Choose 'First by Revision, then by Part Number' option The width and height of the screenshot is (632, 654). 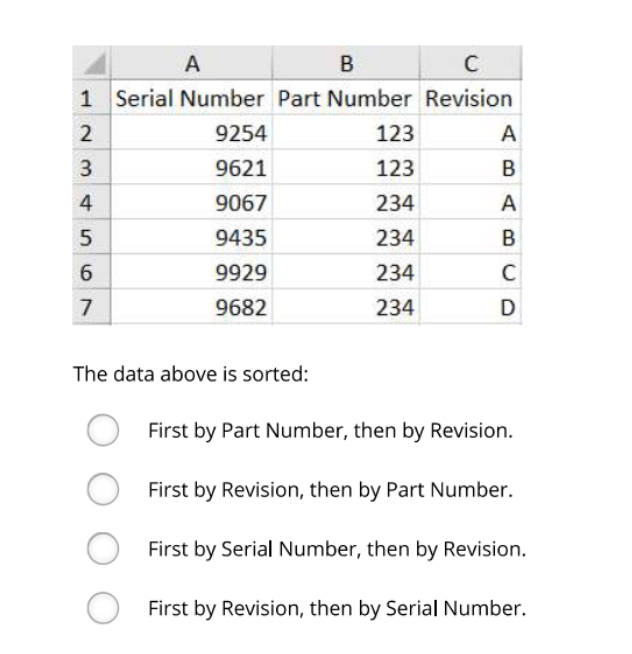tap(104, 491)
